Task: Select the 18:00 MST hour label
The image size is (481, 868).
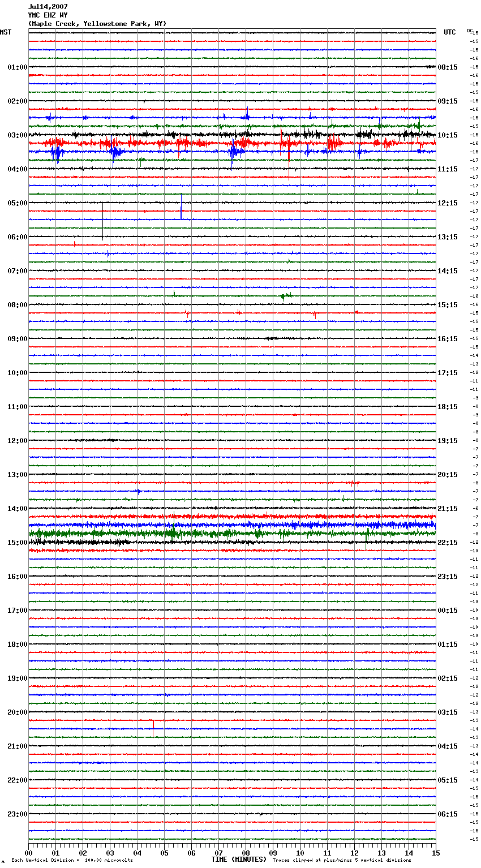Action: click(x=18, y=644)
